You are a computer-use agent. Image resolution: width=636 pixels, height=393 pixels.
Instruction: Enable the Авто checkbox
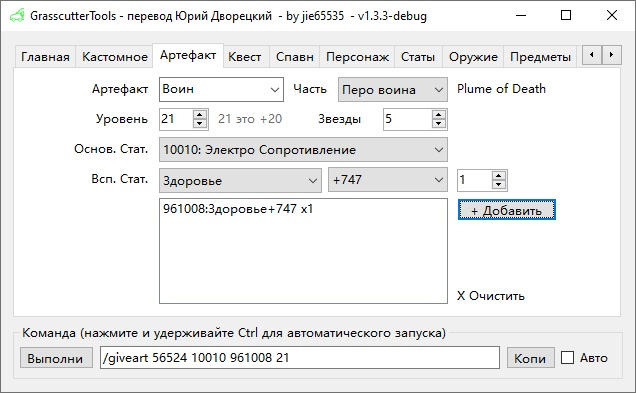point(567,358)
